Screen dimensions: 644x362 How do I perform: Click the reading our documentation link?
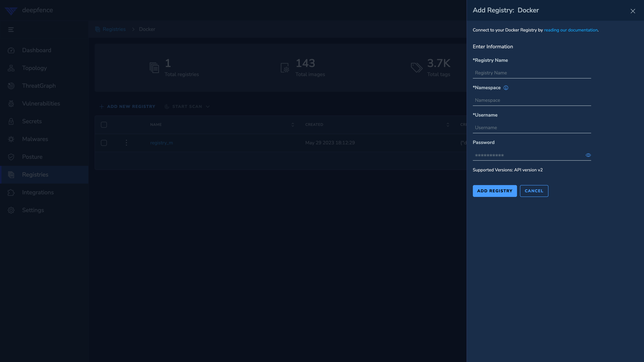coord(571,30)
